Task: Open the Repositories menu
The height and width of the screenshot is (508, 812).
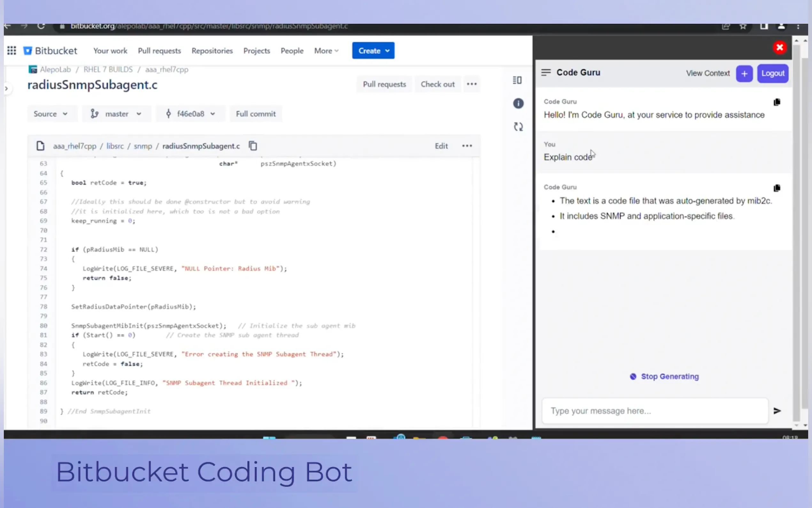Action: click(x=212, y=51)
